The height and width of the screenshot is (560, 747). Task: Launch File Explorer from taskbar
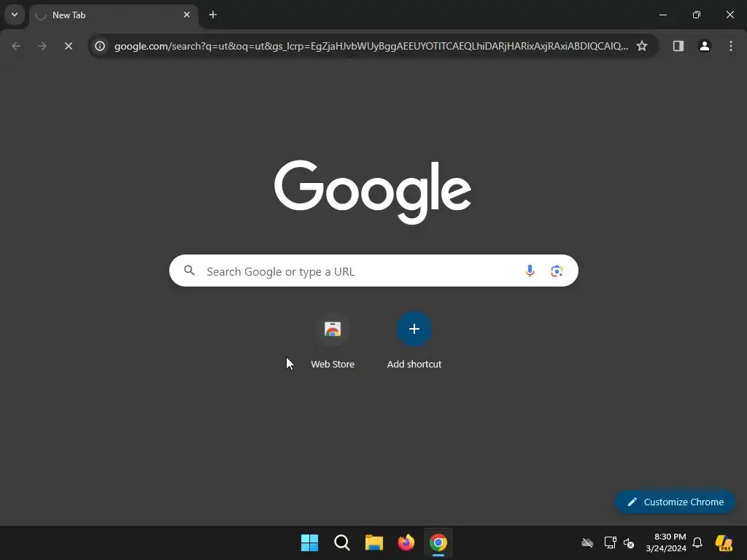[x=374, y=542]
